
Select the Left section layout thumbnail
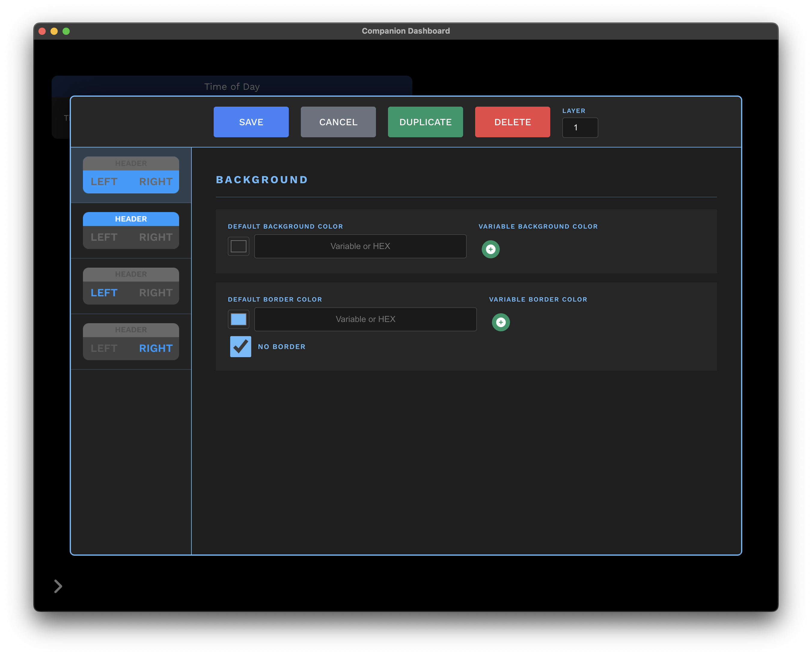tap(131, 286)
